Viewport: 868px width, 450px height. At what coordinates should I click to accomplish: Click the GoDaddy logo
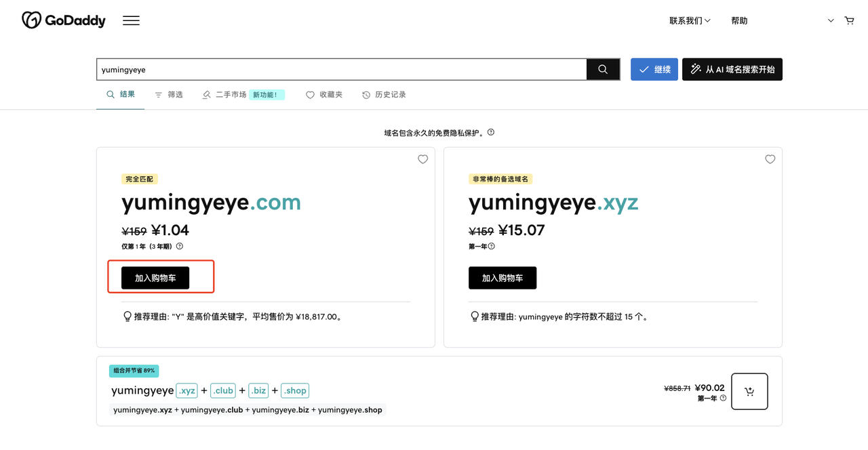[63, 20]
